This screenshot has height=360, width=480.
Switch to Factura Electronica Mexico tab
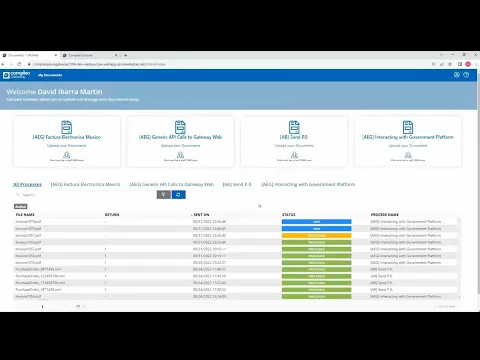click(85, 184)
